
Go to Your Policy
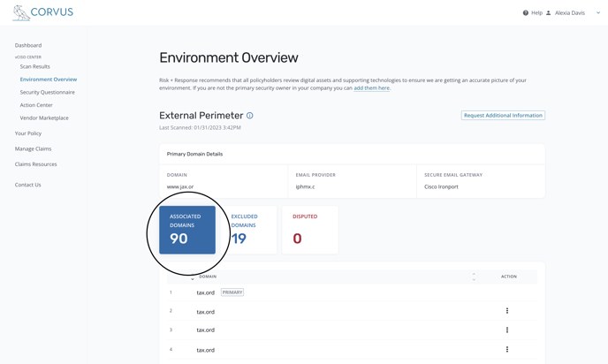click(x=28, y=133)
